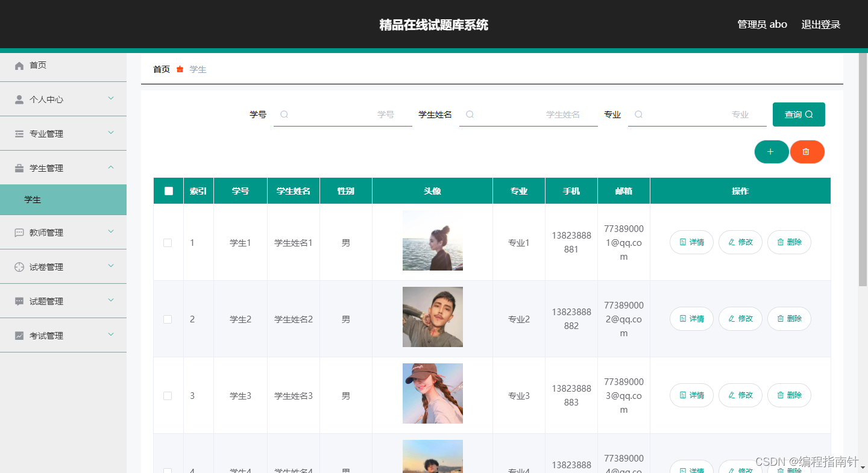Click the 个人中心 person icon
The height and width of the screenshot is (473, 868).
click(18, 98)
